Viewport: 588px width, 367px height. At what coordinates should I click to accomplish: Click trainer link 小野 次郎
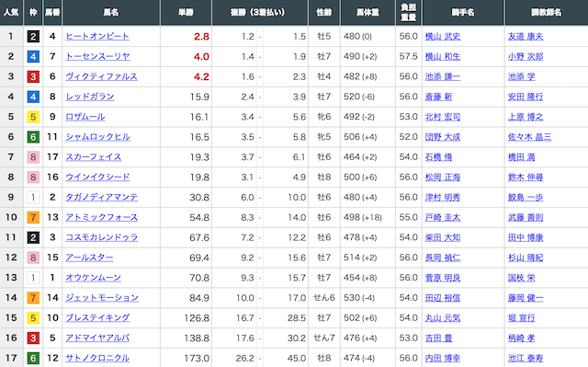(526, 57)
